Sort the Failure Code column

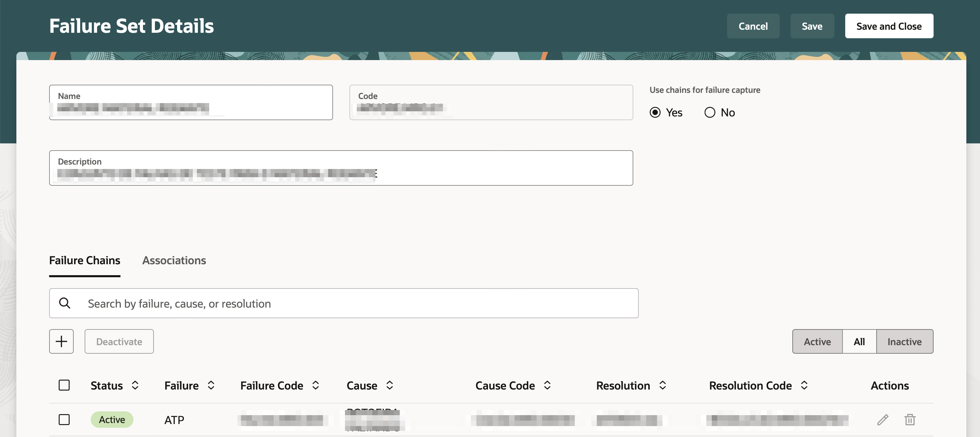coord(315,385)
